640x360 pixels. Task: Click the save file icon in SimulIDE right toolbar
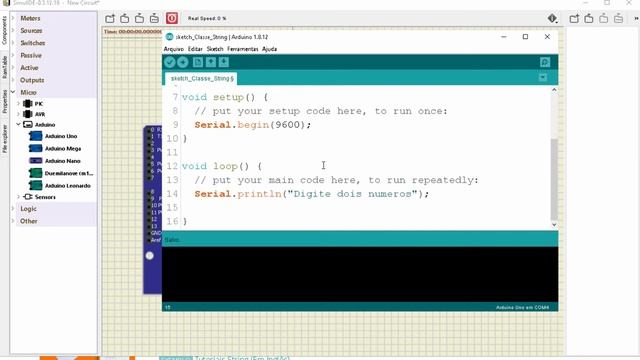pos(603,18)
